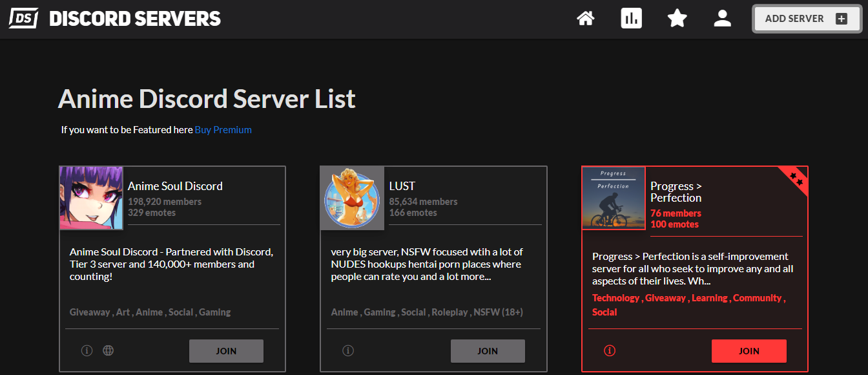Click the Add Server button
This screenshot has height=375, width=868.
[807, 19]
